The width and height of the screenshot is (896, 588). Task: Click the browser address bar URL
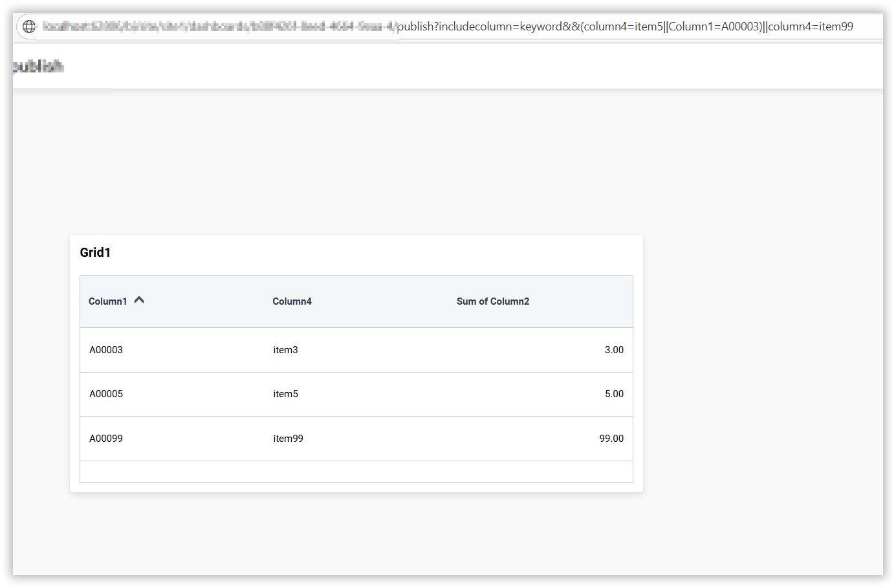tap(446, 27)
